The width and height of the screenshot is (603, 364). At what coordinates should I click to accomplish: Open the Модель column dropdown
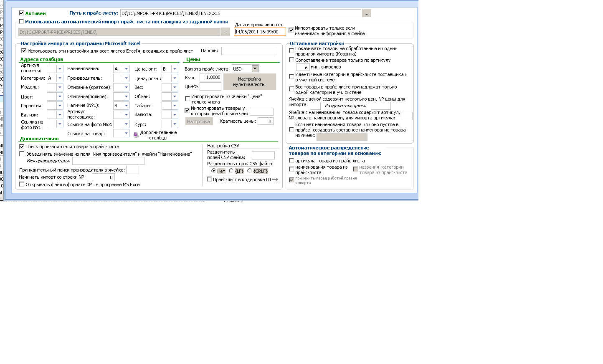(x=60, y=87)
